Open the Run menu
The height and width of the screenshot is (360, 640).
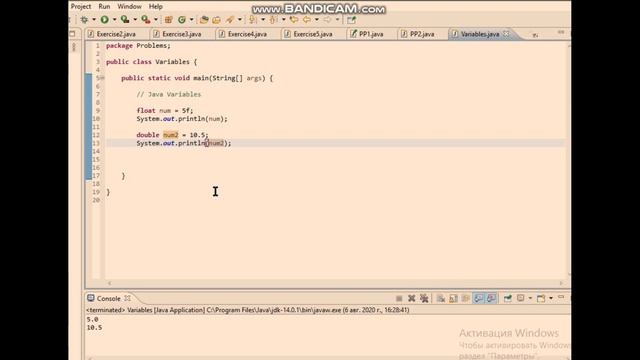pyautogui.click(x=104, y=7)
